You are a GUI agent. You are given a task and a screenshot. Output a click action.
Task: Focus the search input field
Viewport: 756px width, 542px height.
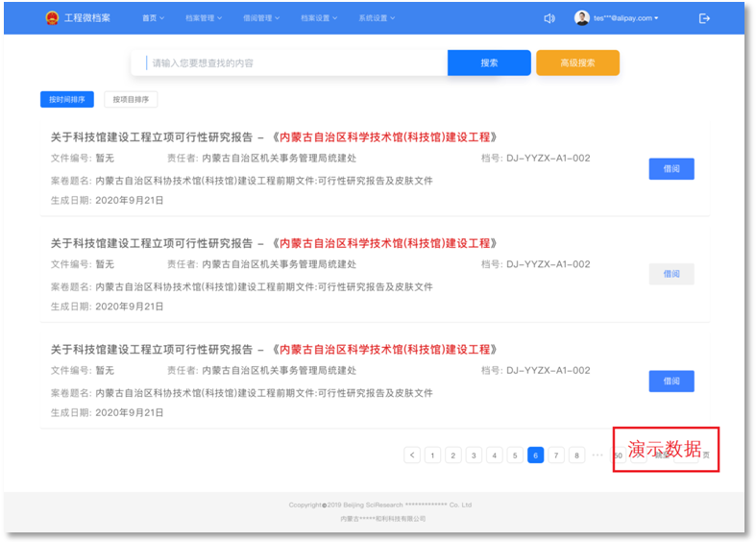point(293,63)
